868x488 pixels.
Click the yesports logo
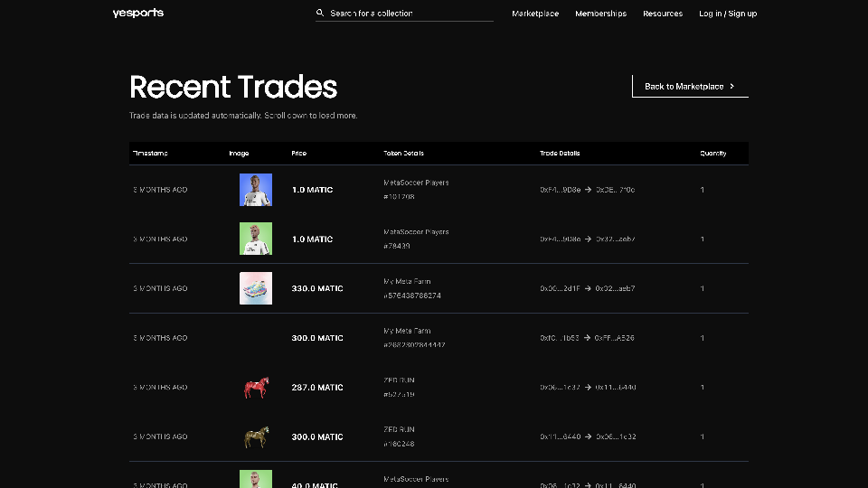pos(137,14)
